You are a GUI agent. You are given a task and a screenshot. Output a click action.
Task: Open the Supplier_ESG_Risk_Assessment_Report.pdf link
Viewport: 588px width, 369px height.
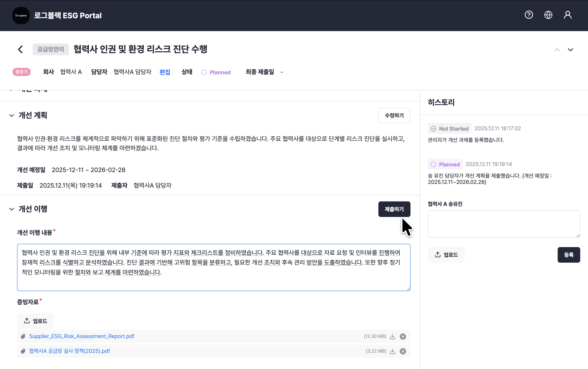pyautogui.click(x=81, y=336)
